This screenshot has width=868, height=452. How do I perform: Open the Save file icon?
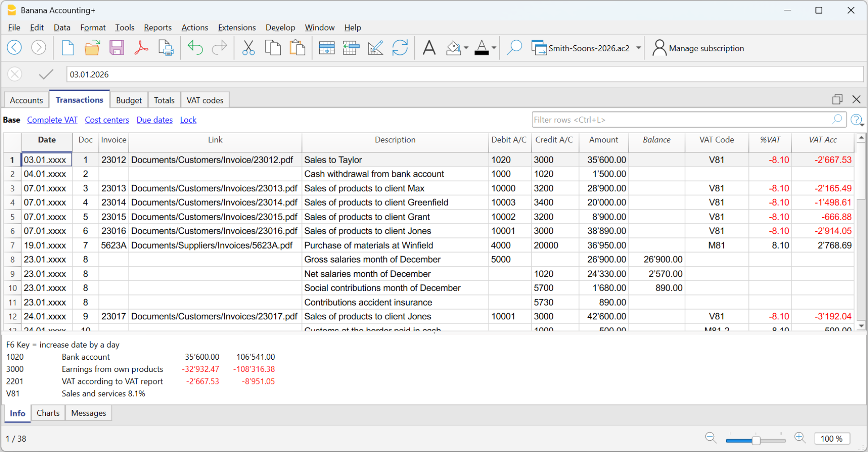point(117,47)
